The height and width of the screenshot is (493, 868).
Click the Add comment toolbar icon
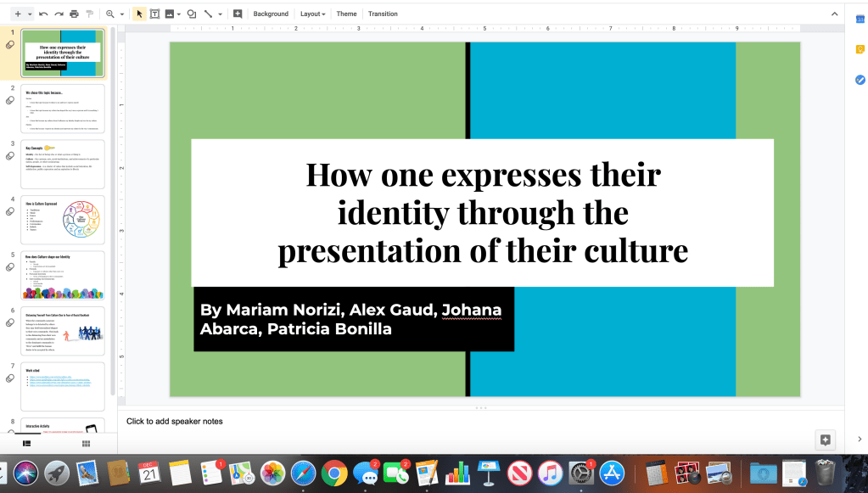tap(238, 14)
